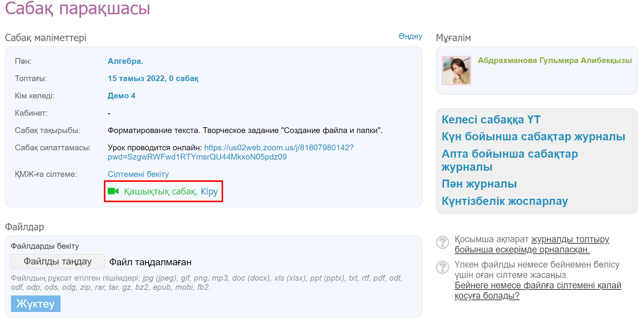644x321 pixels.
Task: Click Сілтемені бекіту link
Action: (x=138, y=174)
